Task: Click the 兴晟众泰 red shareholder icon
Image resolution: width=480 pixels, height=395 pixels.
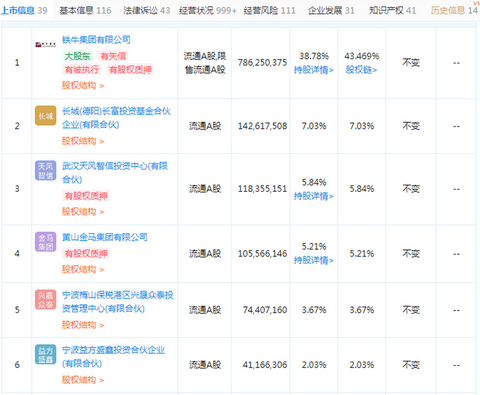Action: pyautogui.click(x=46, y=299)
